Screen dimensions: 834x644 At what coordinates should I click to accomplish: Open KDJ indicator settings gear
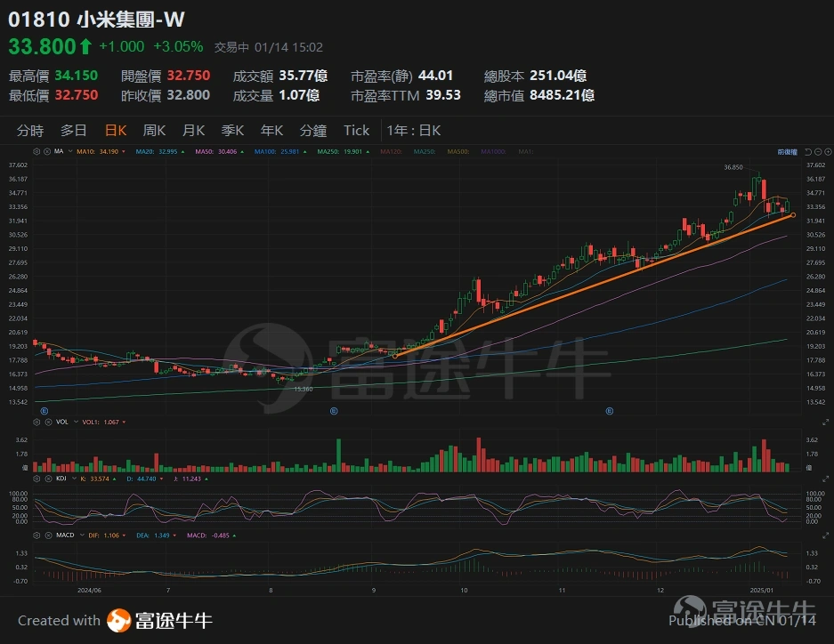pyautogui.click(x=36, y=479)
